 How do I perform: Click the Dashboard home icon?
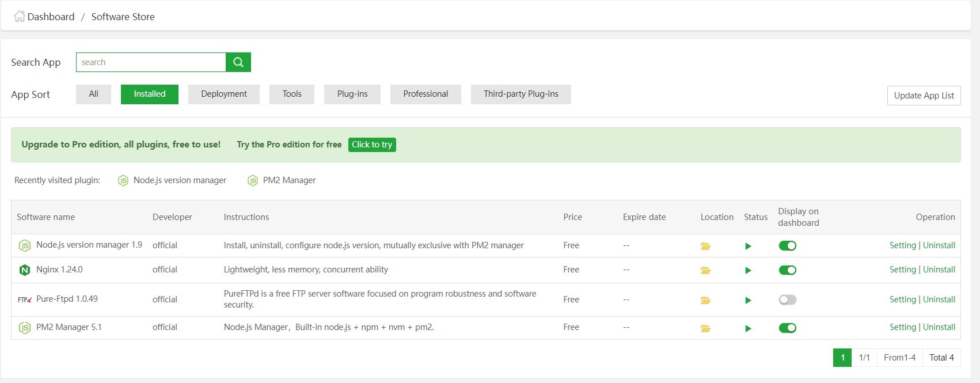pos(20,16)
